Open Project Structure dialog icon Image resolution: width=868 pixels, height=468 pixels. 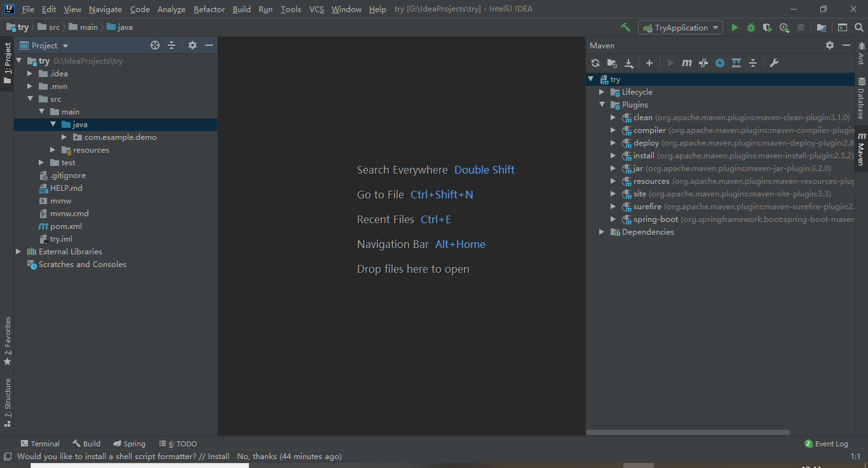(822, 27)
